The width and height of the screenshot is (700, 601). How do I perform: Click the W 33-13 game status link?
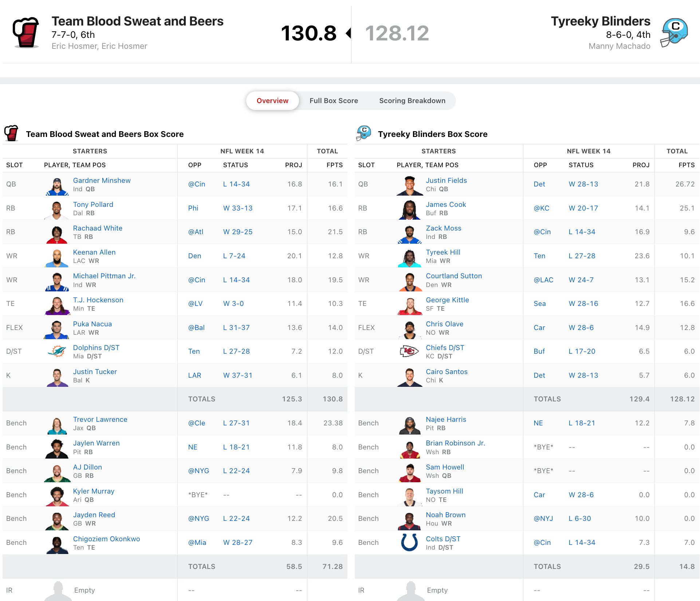tap(237, 208)
